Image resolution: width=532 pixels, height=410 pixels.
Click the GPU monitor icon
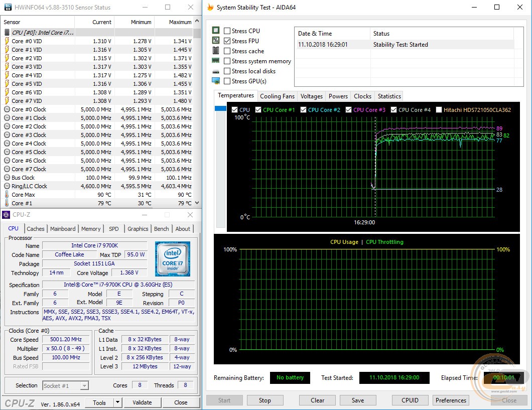click(216, 81)
